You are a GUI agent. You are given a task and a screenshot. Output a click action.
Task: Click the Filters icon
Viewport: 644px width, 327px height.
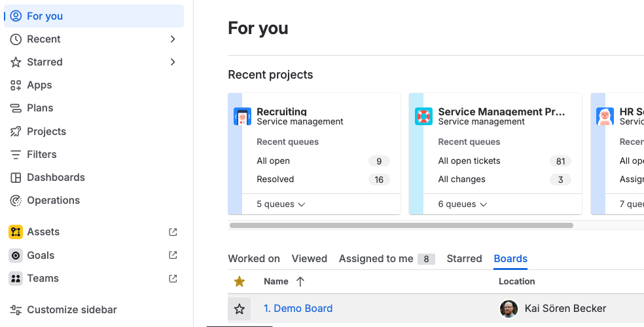pyautogui.click(x=16, y=155)
